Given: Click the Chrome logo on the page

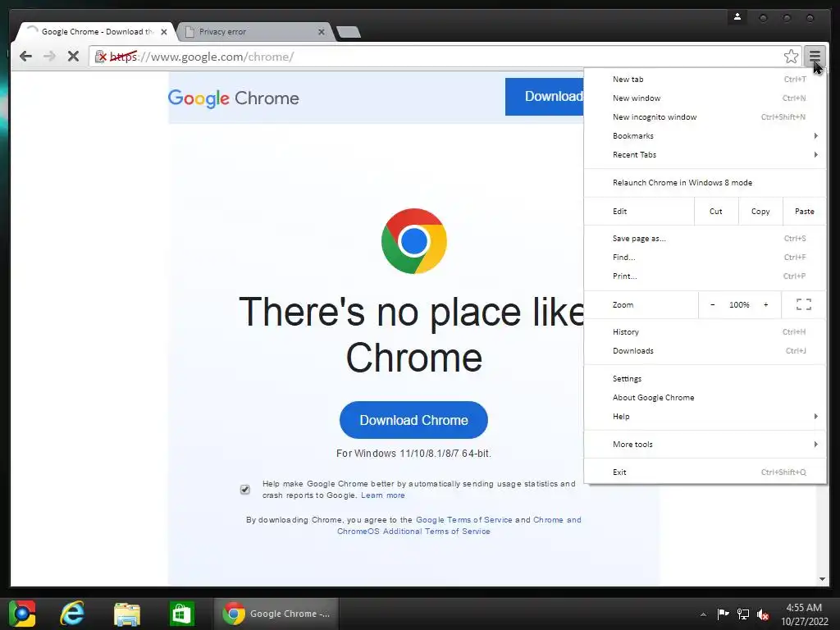Looking at the screenshot, I should [413, 241].
